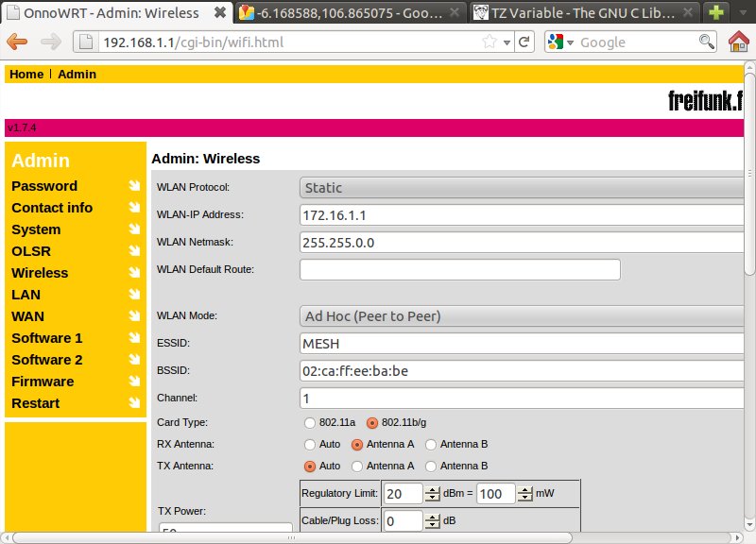Click the reload page icon
The image size is (756, 544).
pyautogui.click(x=525, y=42)
